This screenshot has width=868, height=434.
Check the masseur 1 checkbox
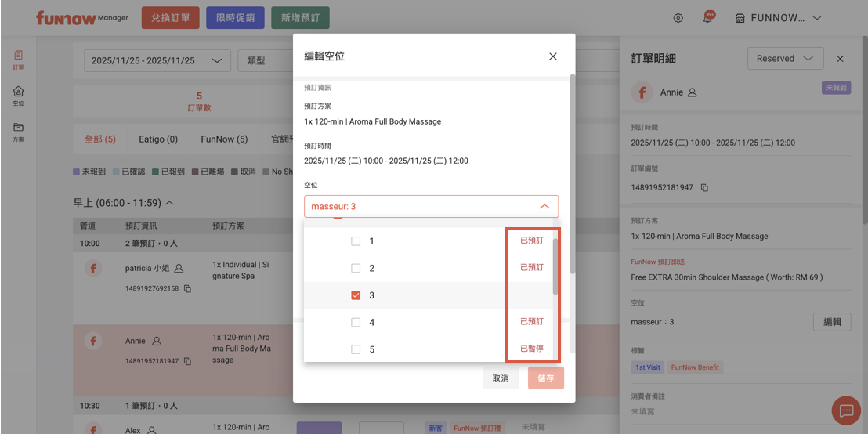click(x=356, y=241)
